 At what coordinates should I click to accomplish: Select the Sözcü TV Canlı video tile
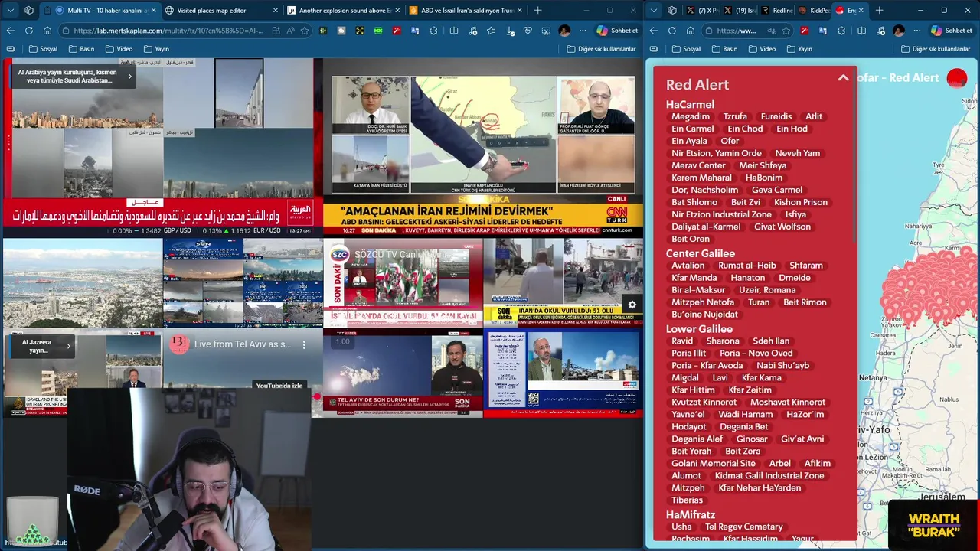(403, 282)
